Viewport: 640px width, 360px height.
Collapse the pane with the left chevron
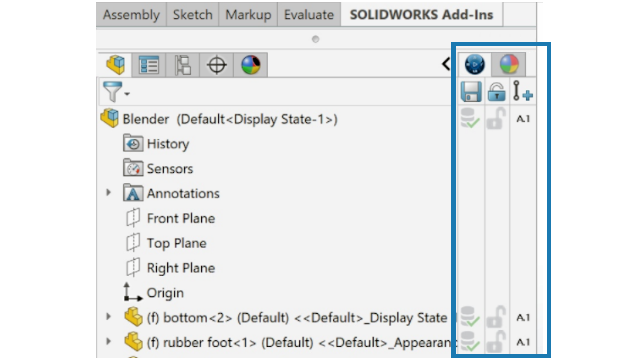pos(446,64)
